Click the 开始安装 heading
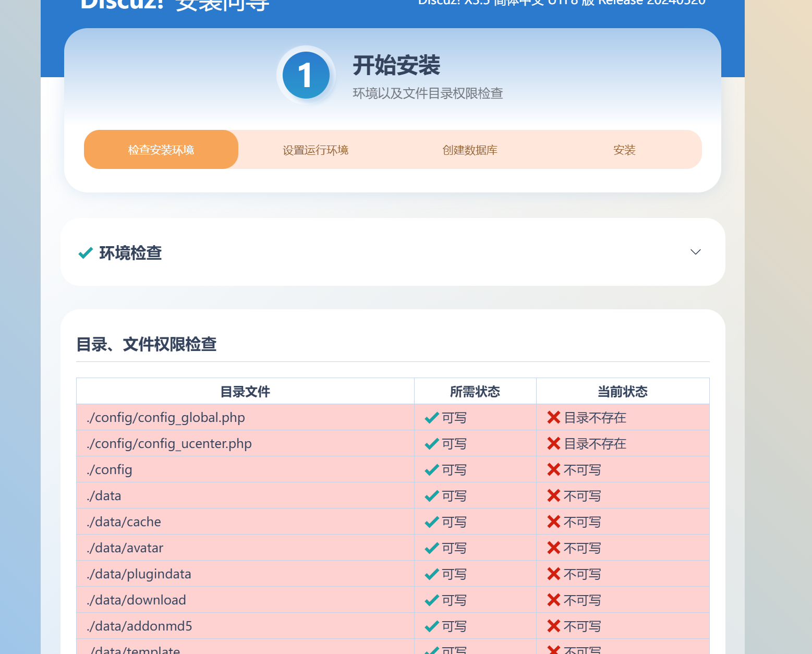812x654 pixels. (396, 65)
